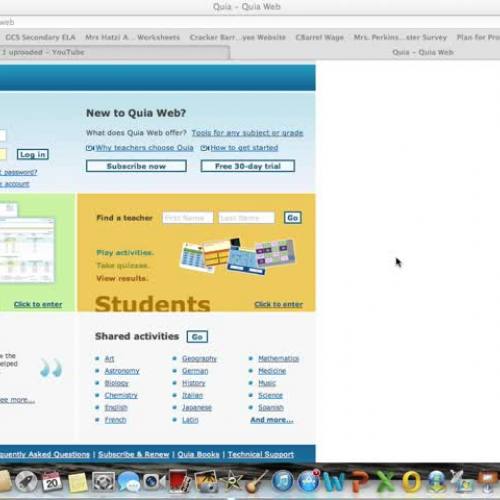Click the browser address bar
The image size is (500, 500).
point(250,22)
